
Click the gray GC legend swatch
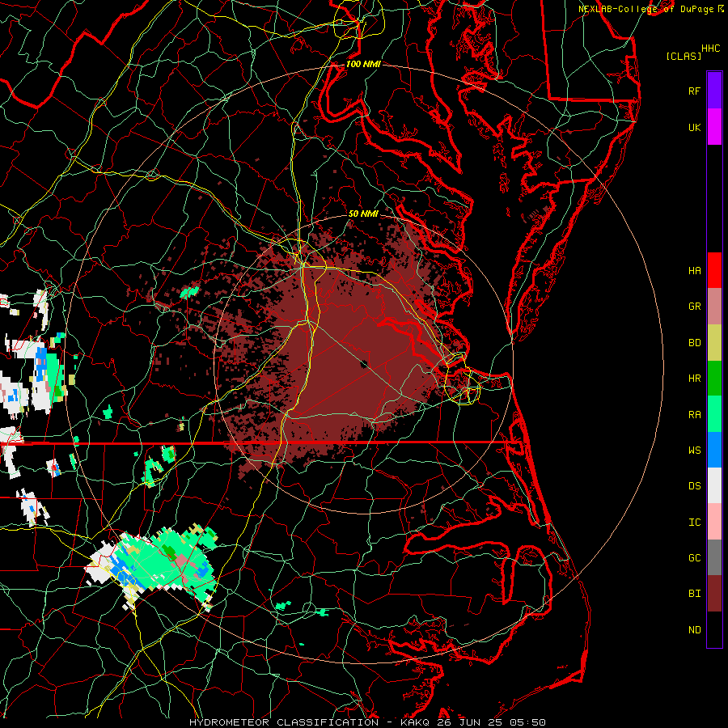point(714,557)
